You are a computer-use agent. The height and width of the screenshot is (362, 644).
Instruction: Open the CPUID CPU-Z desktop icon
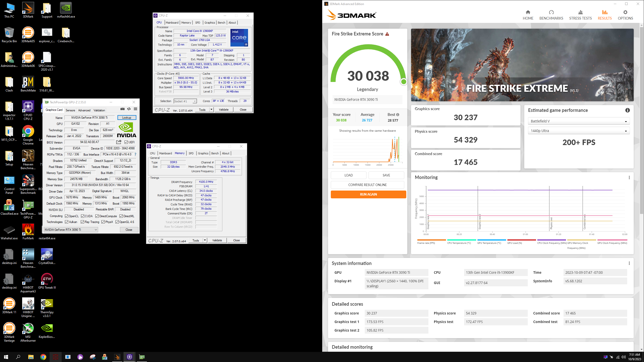click(28, 111)
